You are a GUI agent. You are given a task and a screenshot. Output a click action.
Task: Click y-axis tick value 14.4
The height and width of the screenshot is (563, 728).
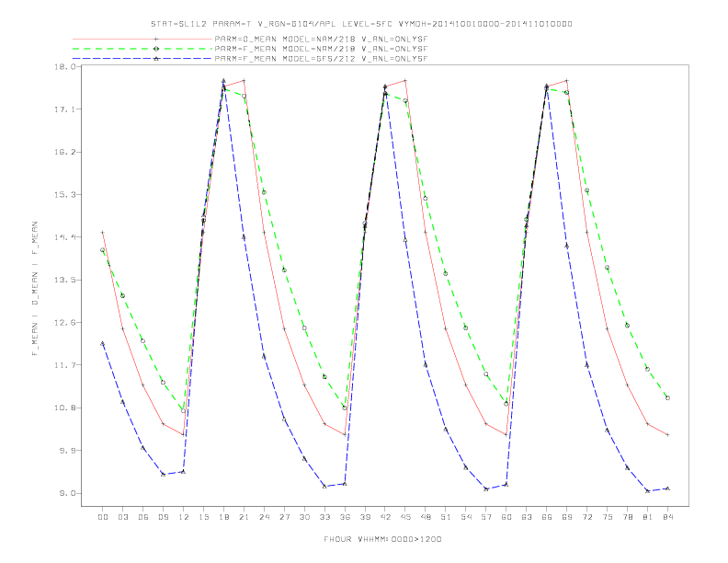click(x=64, y=237)
